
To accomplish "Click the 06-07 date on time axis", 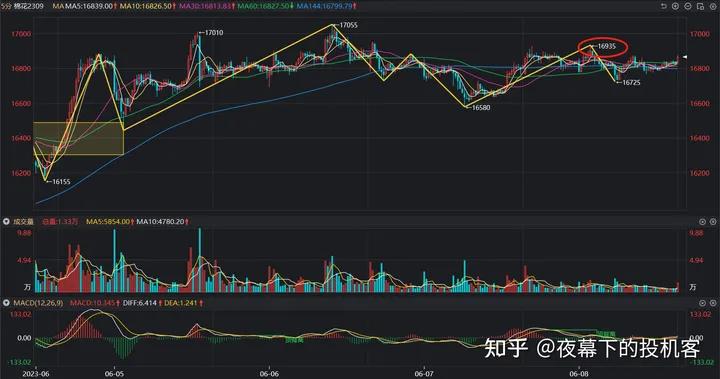I will tap(423, 374).
